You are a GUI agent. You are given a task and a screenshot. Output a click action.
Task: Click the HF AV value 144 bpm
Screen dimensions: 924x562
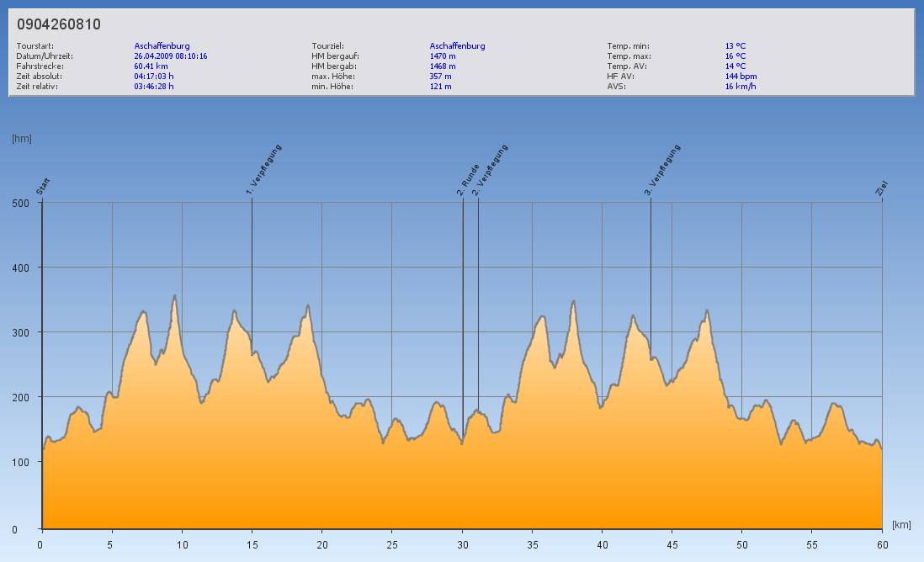click(x=741, y=77)
